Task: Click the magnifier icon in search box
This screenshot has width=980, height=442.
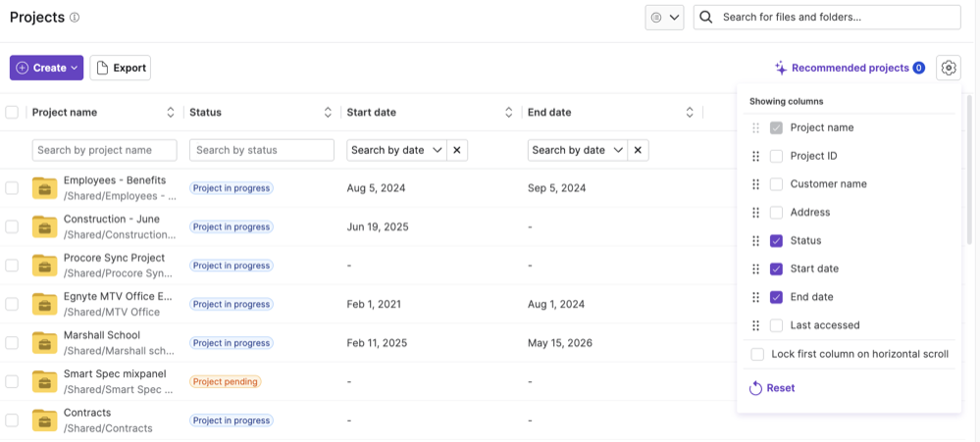Action: (706, 18)
